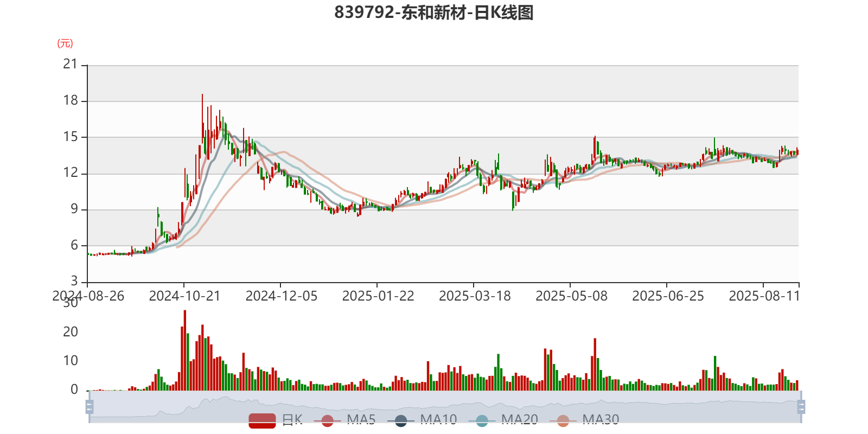This screenshot has height=434, width=868.
Task: Click the 2025-03-18 date axis label
Action: pyautogui.click(x=475, y=296)
